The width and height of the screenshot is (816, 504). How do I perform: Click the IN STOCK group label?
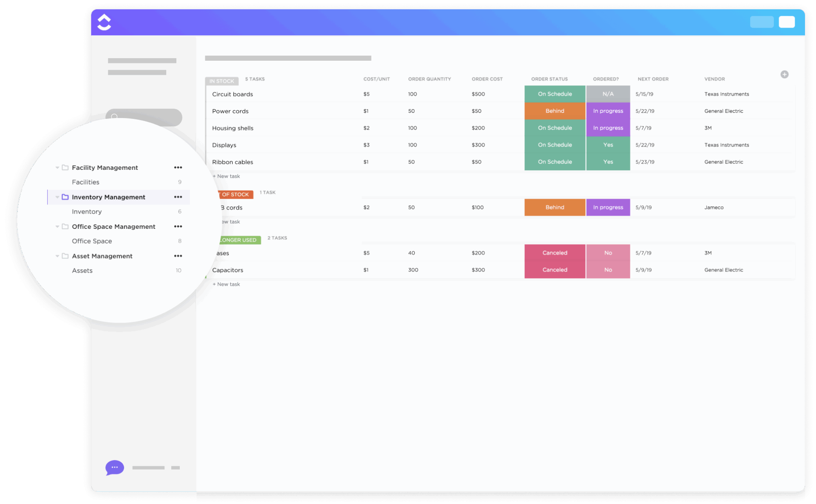click(221, 81)
